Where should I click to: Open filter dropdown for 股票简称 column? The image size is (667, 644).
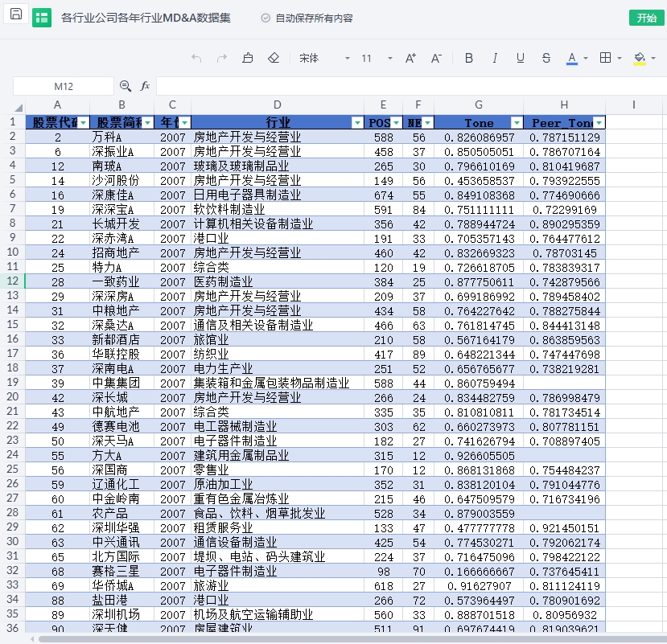(x=147, y=123)
